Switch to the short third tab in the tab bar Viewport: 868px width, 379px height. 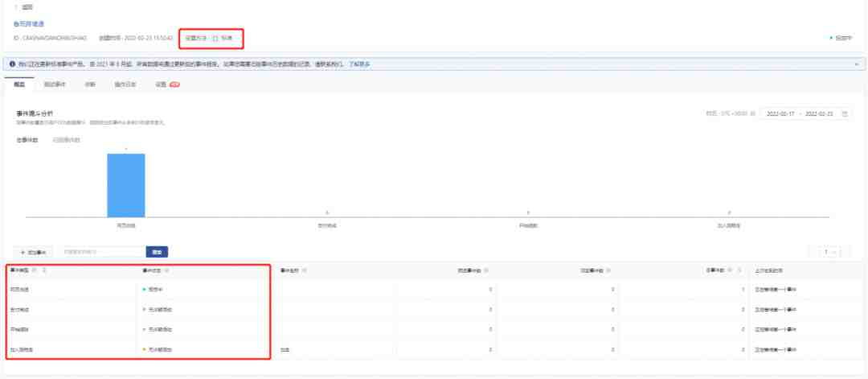coord(90,84)
